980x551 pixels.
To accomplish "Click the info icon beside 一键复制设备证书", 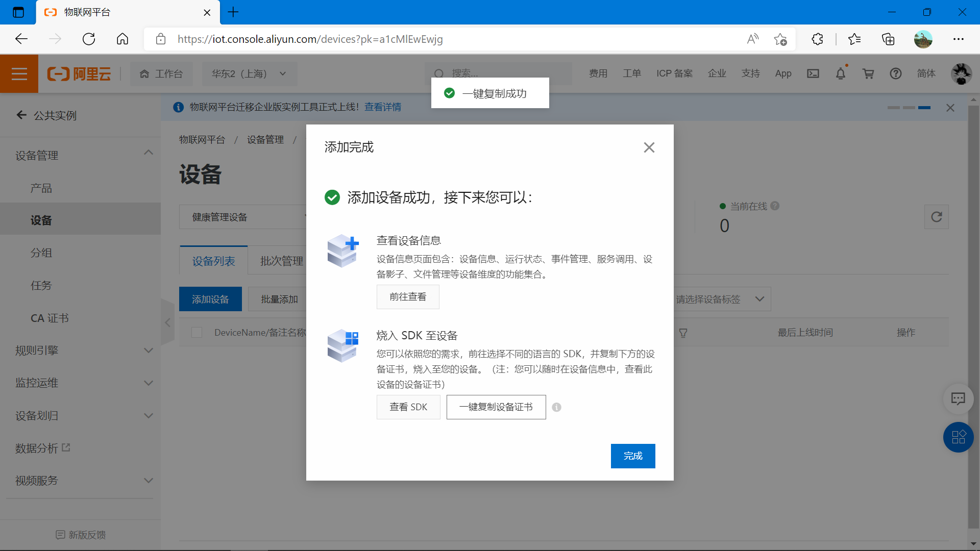I will coord(557,407).
